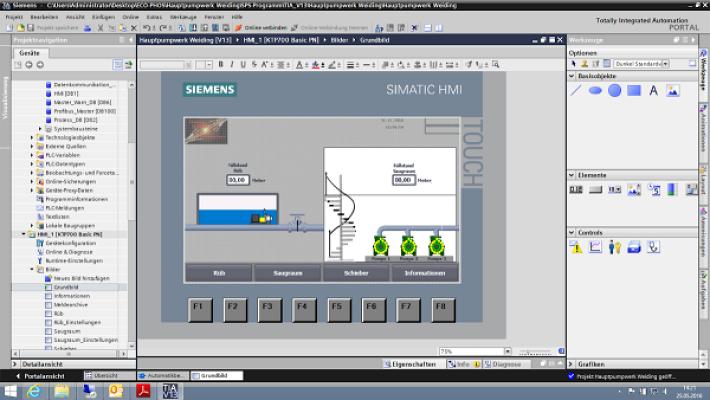
Task: Click the delete X icon in toolbar
Action: pyautogui.click(x=134, y=28)
